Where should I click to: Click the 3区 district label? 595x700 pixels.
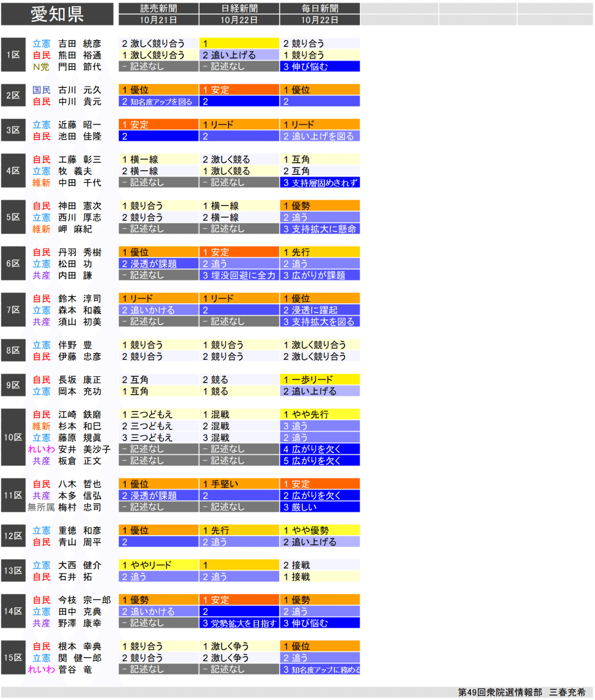point(13,130)
